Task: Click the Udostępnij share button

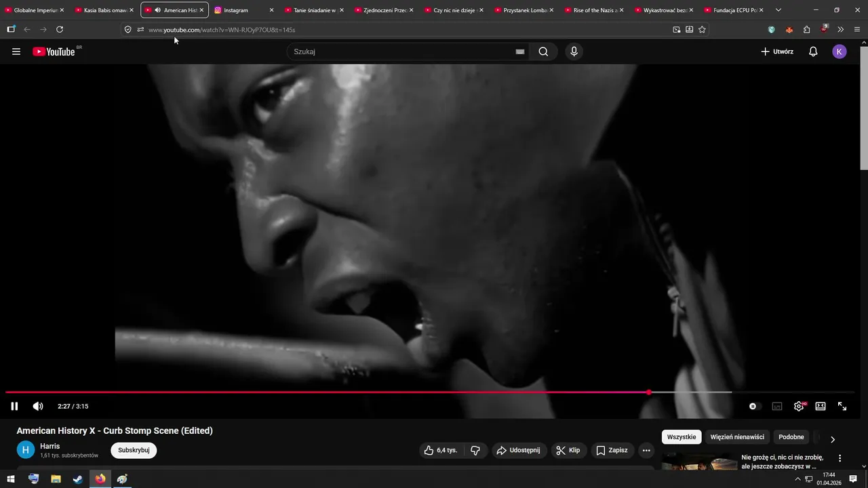Action: pos(518,450)
